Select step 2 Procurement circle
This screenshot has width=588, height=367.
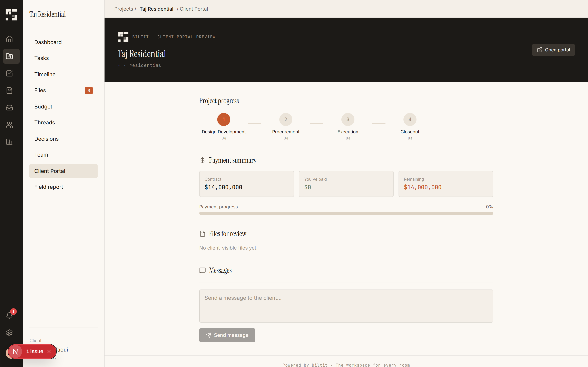(x=285, y=119)
